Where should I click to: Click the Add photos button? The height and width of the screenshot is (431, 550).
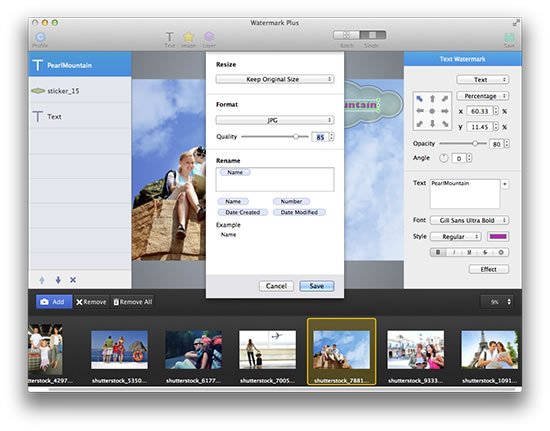[54, 302]
